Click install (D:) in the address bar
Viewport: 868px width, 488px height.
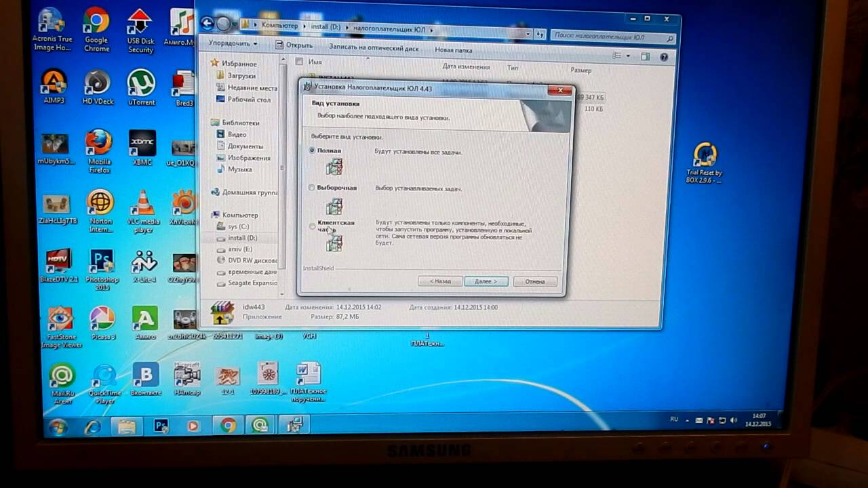click(327, 27)
